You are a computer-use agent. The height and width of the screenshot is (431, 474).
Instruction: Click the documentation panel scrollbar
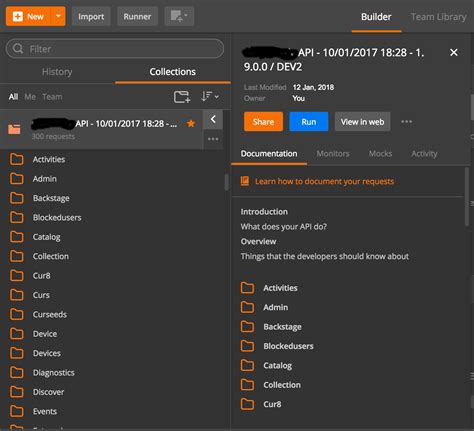(x=466, y=197)
